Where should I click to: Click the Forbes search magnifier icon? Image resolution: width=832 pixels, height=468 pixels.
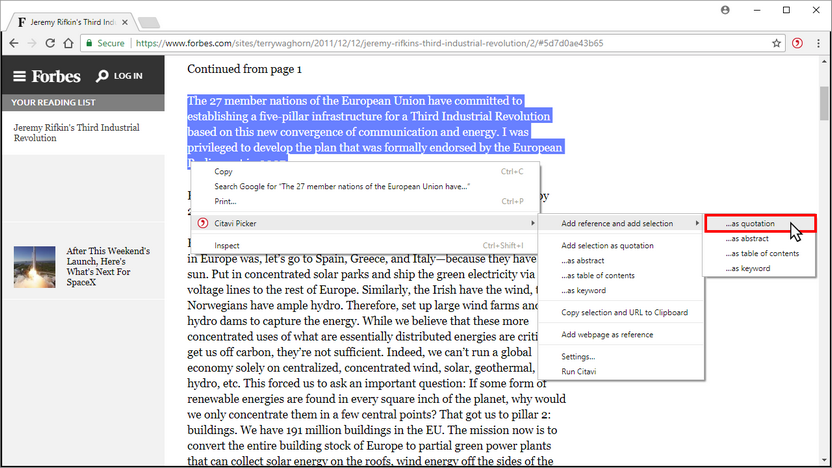tap(102, 76)
